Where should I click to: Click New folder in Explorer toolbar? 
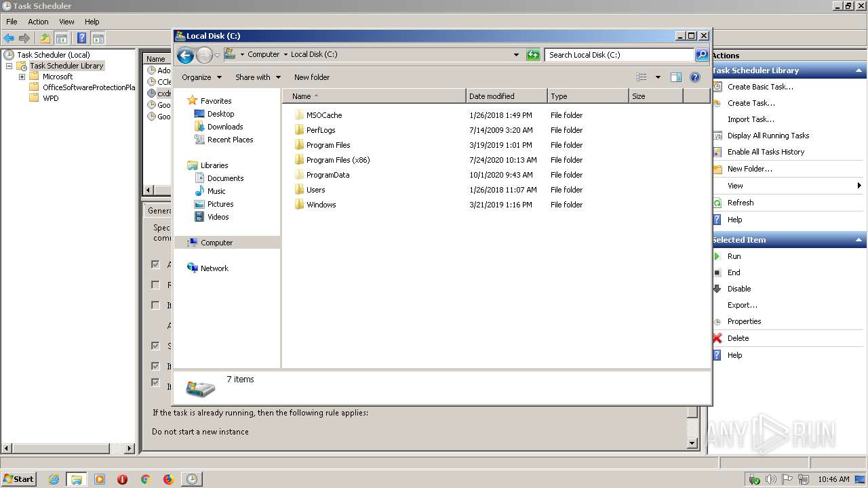tap(312, 77)
